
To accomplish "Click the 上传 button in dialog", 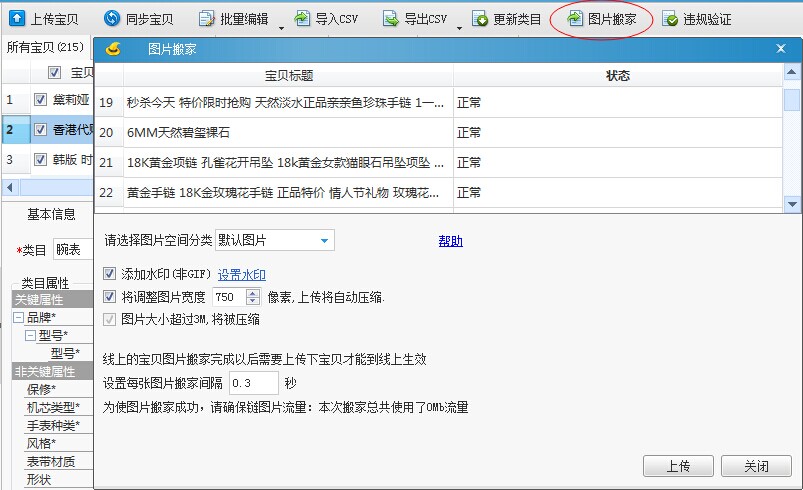I will (x=678, y=466).
